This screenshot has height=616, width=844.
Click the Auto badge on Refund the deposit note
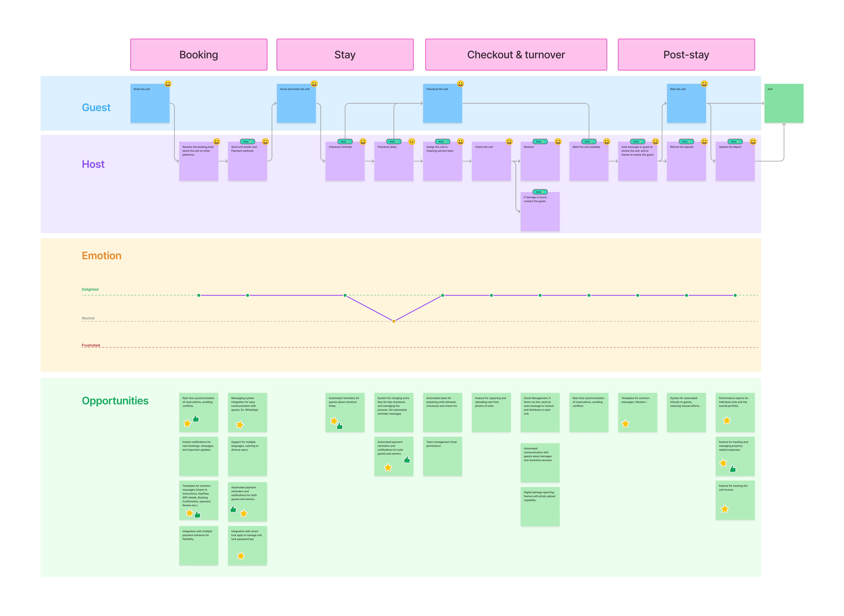686,141
